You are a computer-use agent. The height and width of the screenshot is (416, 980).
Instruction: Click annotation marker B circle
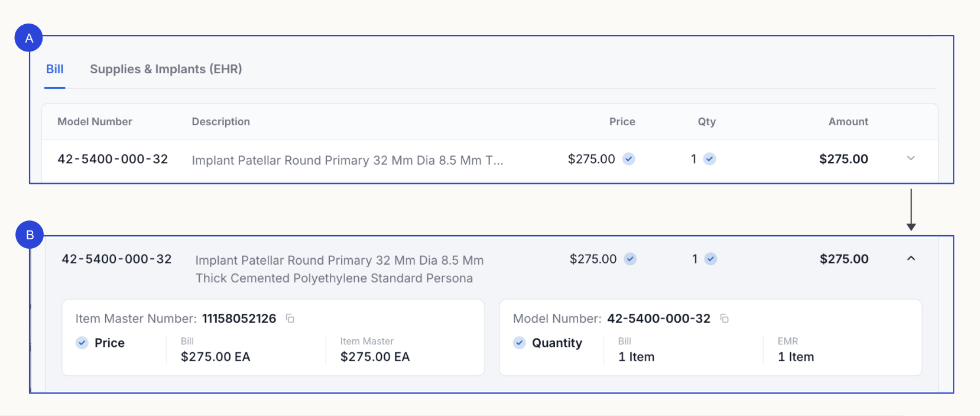pyautogui.click(x=30, y=235)
